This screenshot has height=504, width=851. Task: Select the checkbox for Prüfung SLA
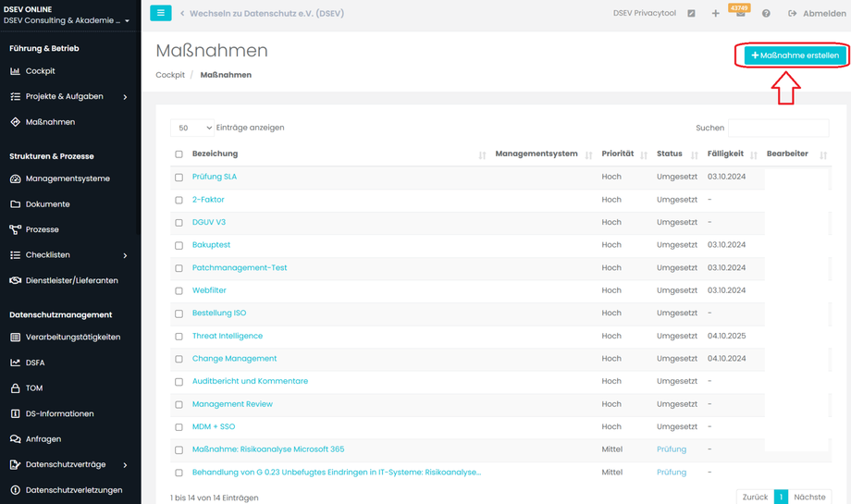tap(179, 178)
